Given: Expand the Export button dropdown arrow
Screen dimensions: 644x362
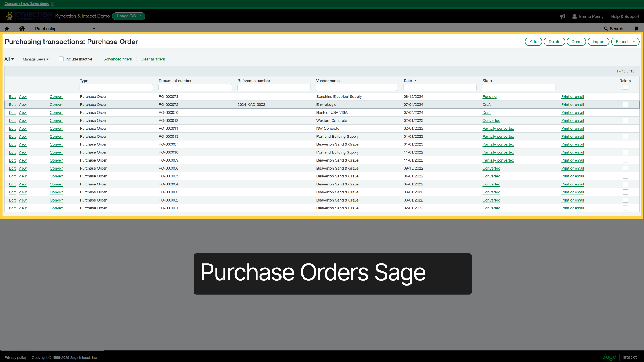Looking at the screenshot, I should click(634, 42).
